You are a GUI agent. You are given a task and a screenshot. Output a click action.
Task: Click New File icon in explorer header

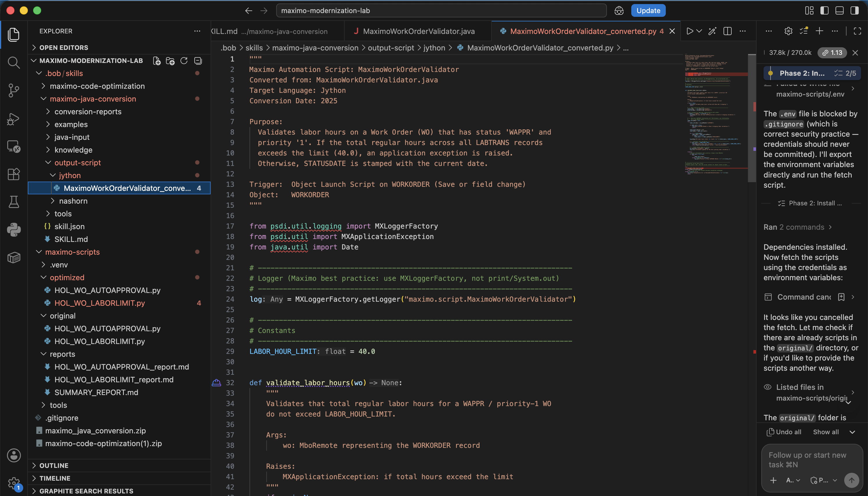tap(157, 61)
